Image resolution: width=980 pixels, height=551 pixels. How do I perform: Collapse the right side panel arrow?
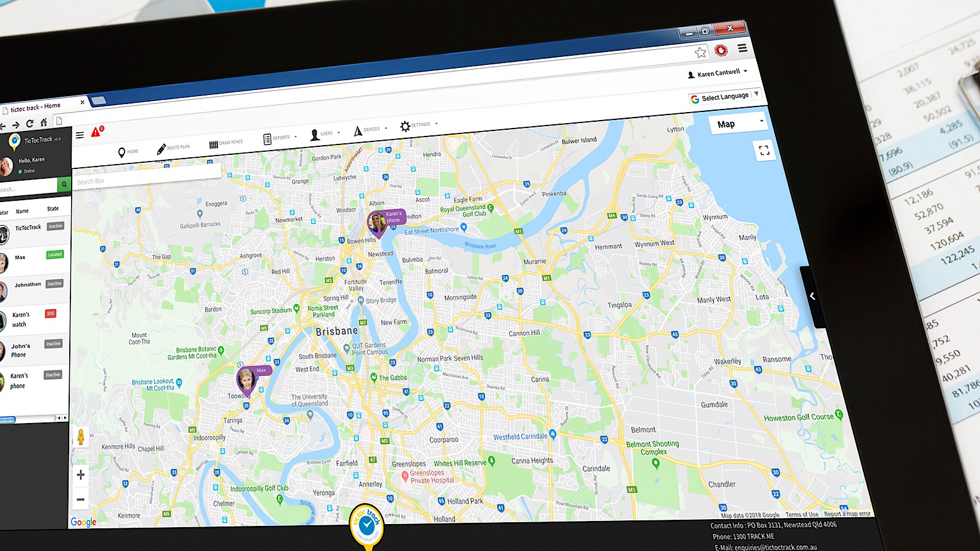click(x=812, y=296)
